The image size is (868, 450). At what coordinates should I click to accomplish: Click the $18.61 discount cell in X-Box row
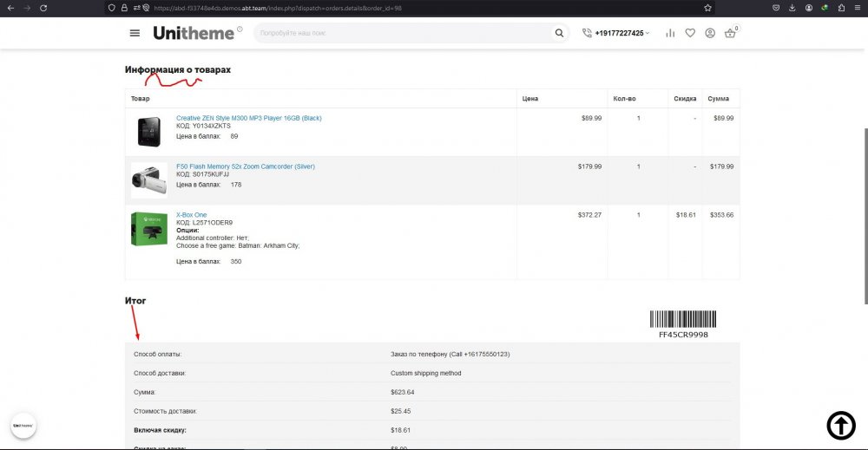(x=686, y=215)
